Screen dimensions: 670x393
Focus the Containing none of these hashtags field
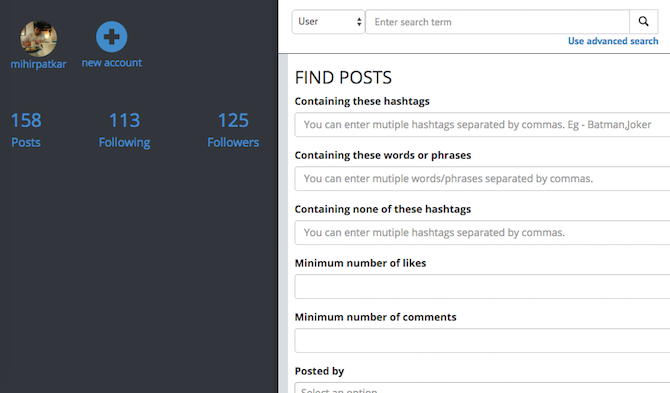(482, 232)
